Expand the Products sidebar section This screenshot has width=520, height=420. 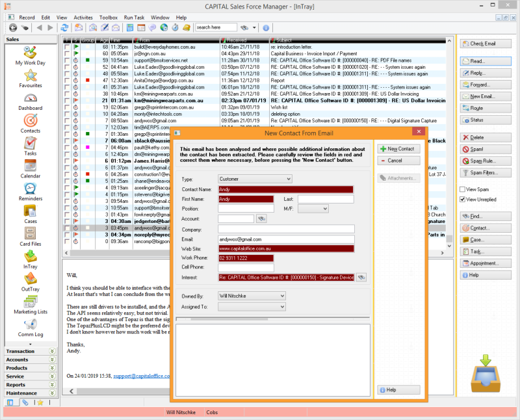52,368
